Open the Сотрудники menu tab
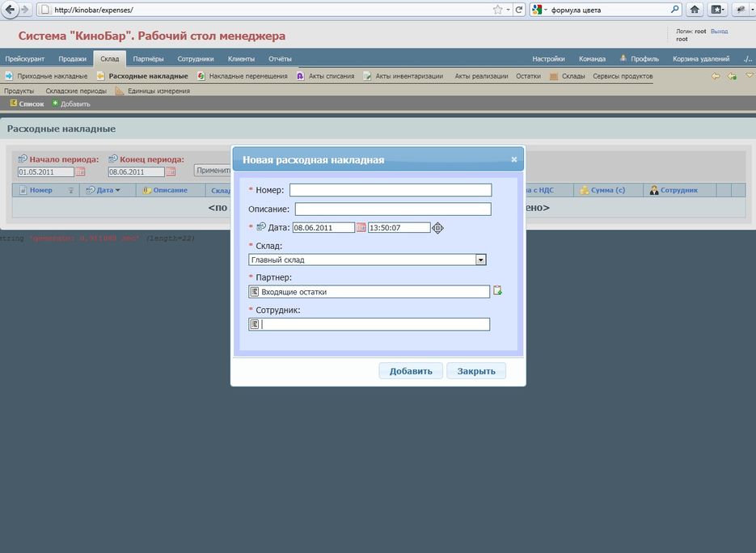 [x=196, y=59]
